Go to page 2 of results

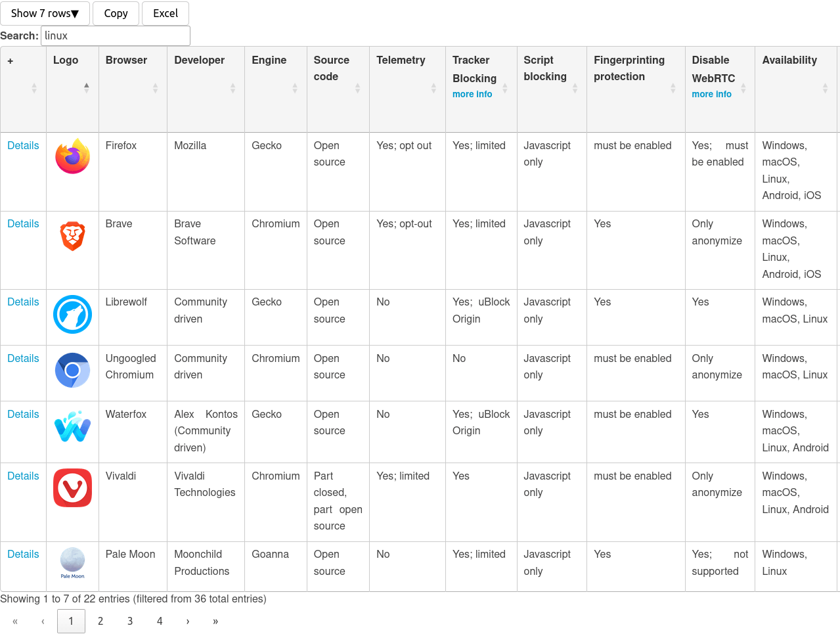pos(100,621)
